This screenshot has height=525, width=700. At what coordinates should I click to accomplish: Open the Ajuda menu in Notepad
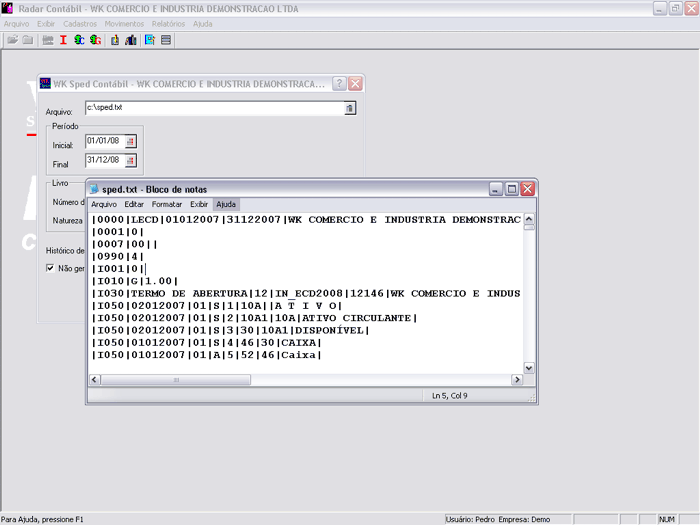tap(226, 204)
